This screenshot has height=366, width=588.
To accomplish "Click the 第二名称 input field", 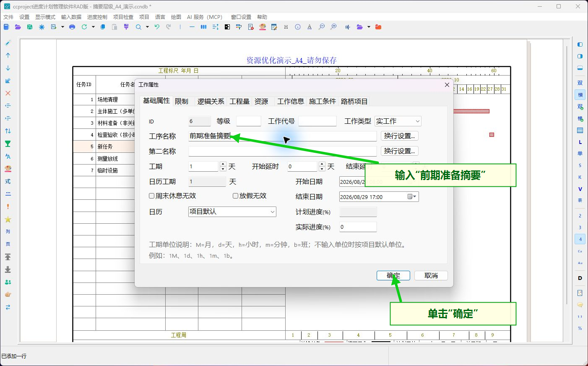I will tap(282, 151).
